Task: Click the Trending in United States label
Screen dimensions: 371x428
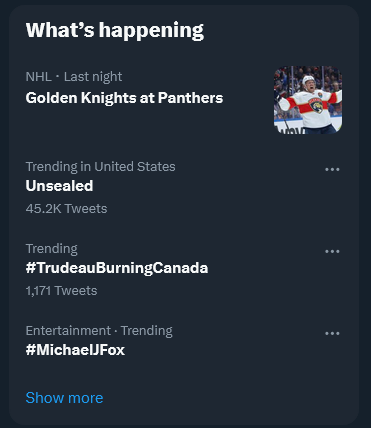Action: [x=101, y=167]
